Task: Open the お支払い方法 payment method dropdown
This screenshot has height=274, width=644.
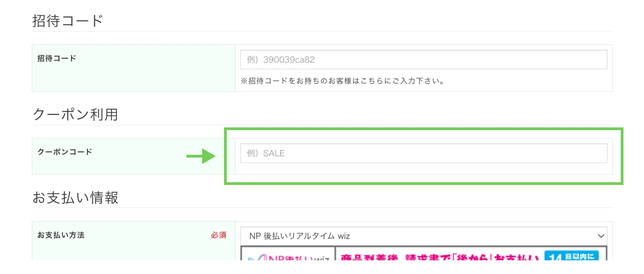Action: coord(423,236)
